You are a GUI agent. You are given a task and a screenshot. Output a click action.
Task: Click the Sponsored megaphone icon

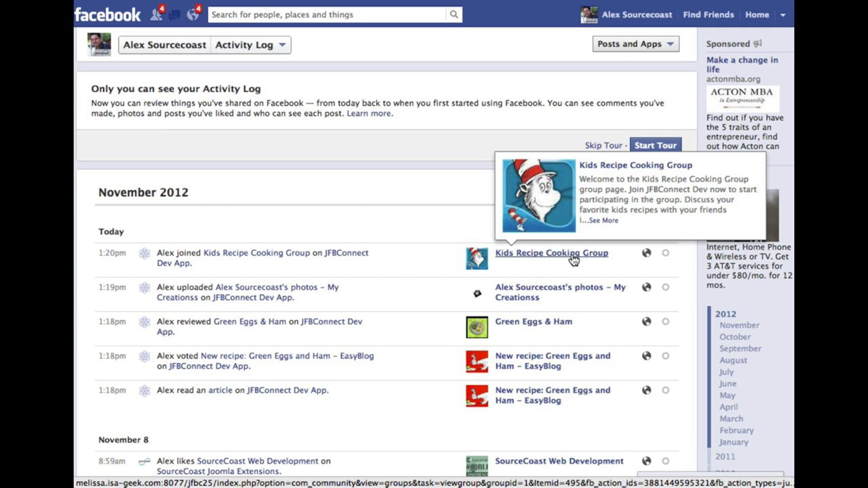pos(757,44)
